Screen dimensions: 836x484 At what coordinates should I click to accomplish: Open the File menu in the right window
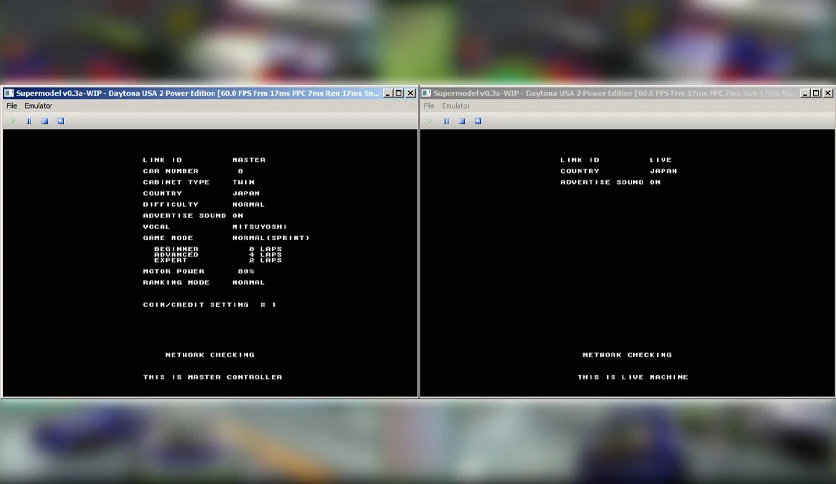tap(429, 106)
